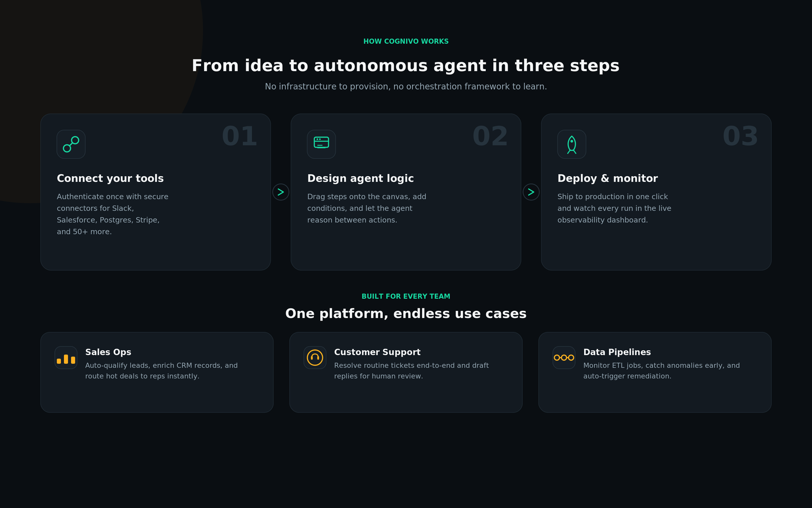Click the Customer Support headset icon
Screen dimensions: 812x508
click(x=315, y=358)
